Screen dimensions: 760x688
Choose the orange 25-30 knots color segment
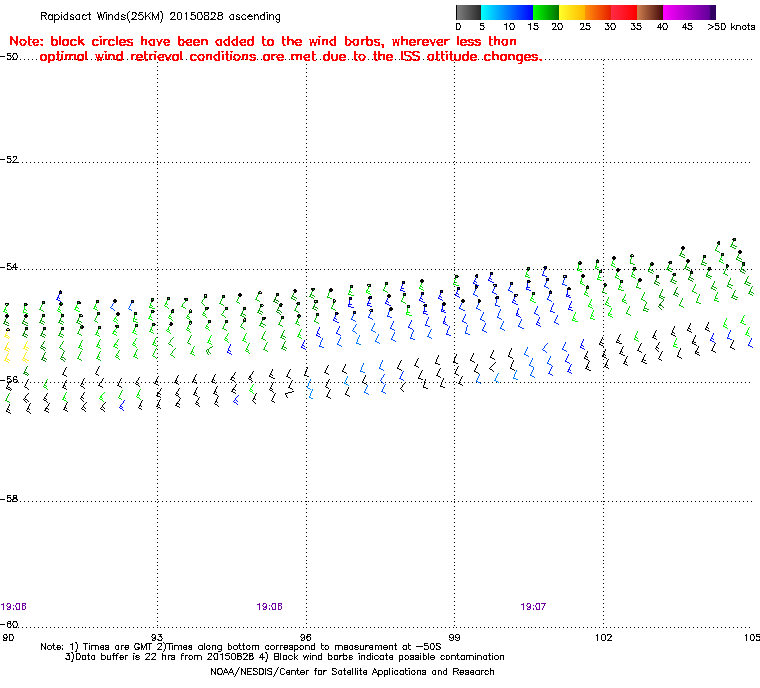598,12
